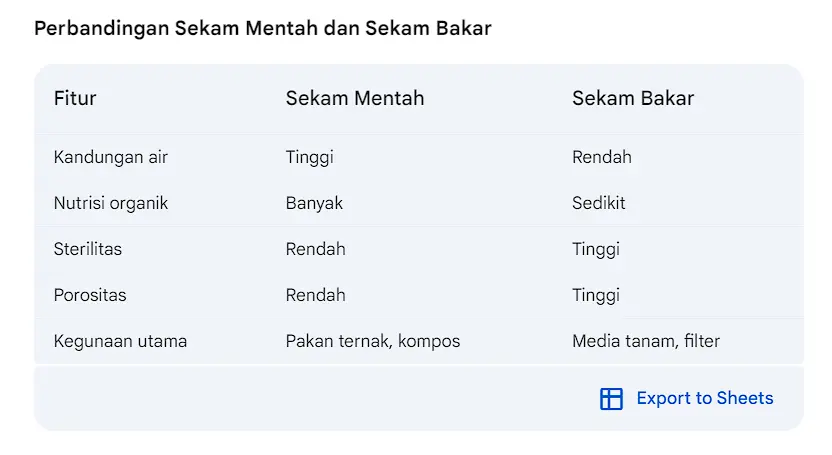Click the Sedikit cell under Sekam Bakar
832x455 pixels.
tap(599, 203)
